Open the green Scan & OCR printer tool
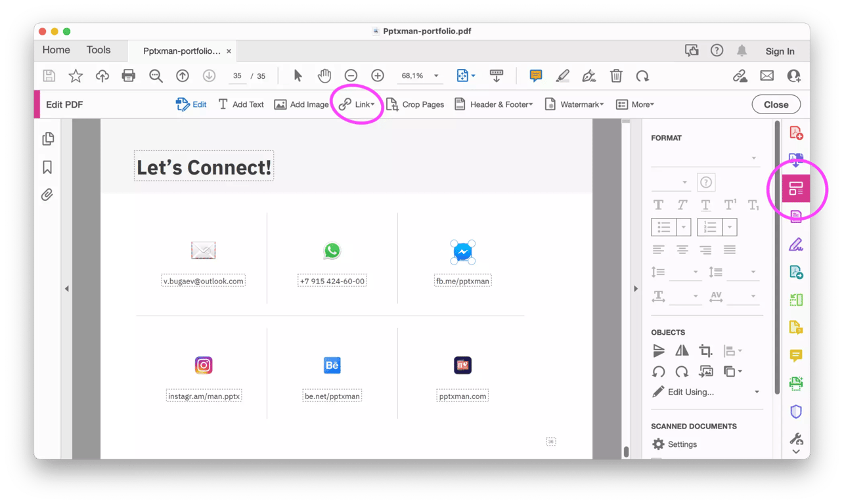Image resolution: width=844 pixels, height=504 pixels. point(796,383)
